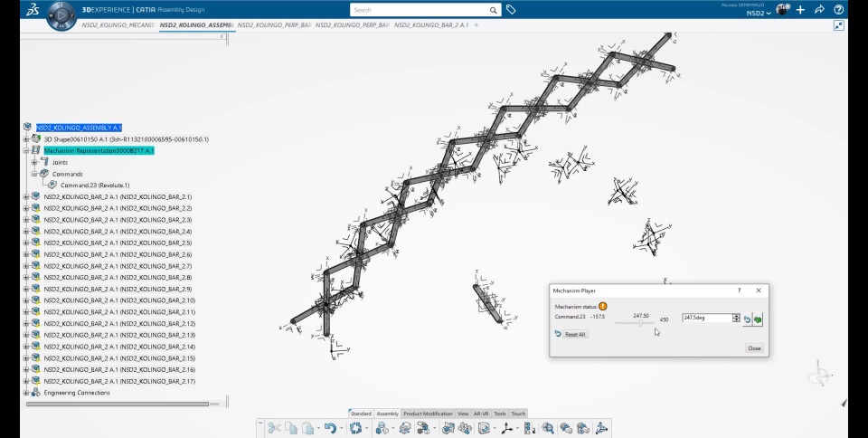Click the robot compass in viewport corner
Viewport: 868px width, 438px height.
point(820,373)
